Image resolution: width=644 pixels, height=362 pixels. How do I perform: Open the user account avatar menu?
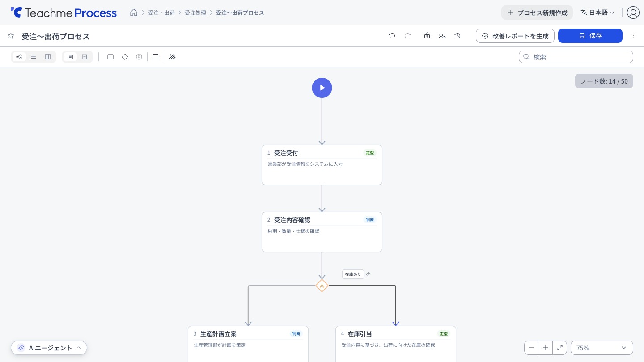[633, 13]
